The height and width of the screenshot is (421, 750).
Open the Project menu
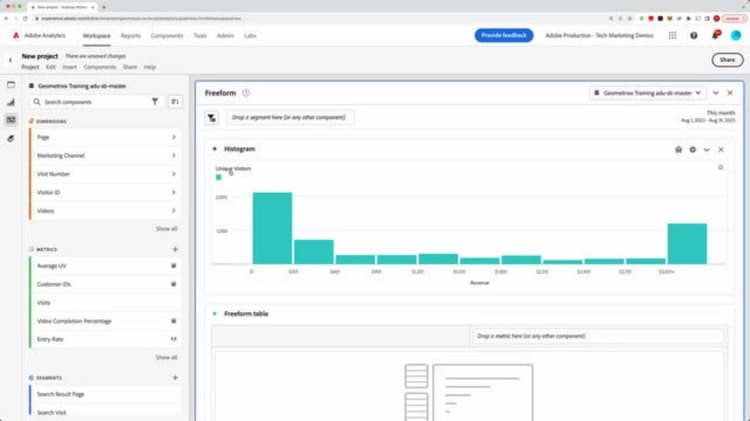(x=30, y=67)
